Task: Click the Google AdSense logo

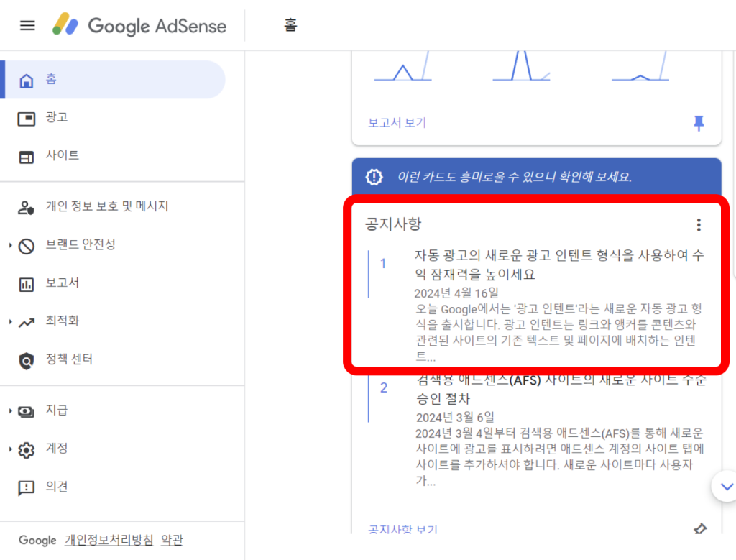Action: tap(139, 25)
